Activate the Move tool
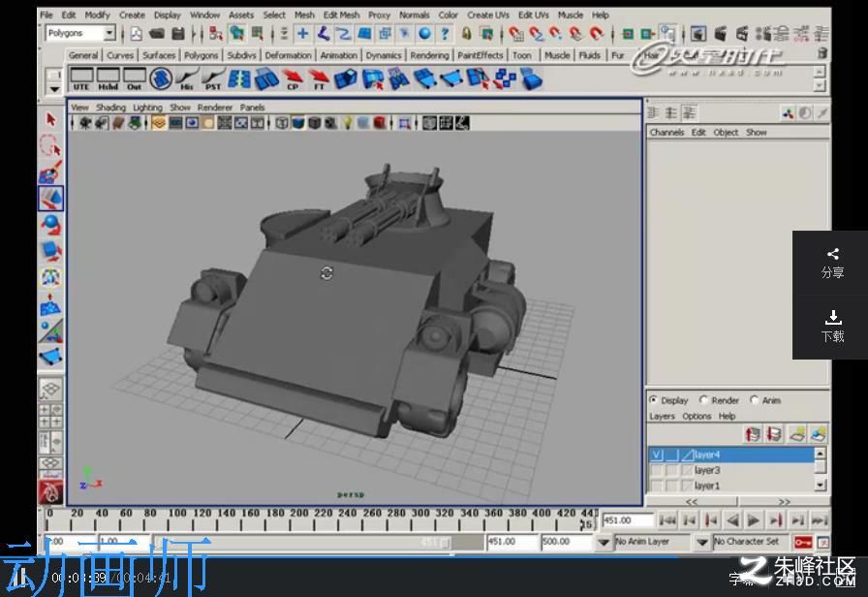The width and height of the screenshot is (868, 597). pos(51,199)
